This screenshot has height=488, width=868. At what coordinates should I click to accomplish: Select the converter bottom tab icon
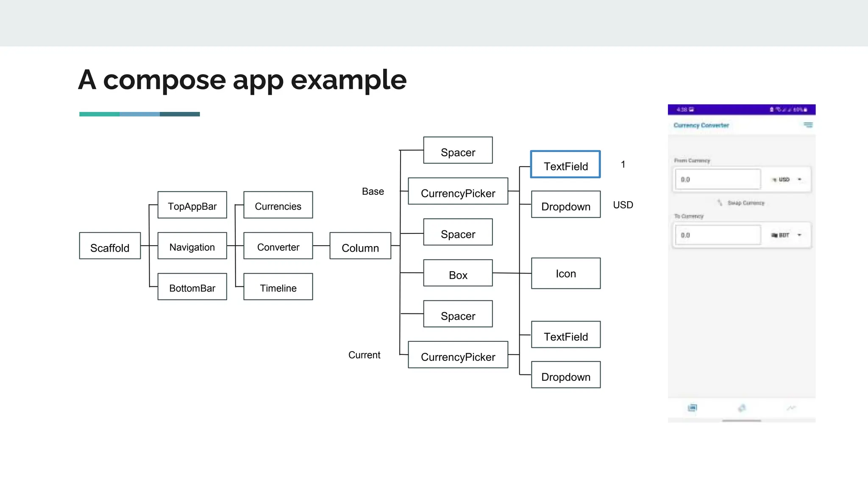[741, 408]
